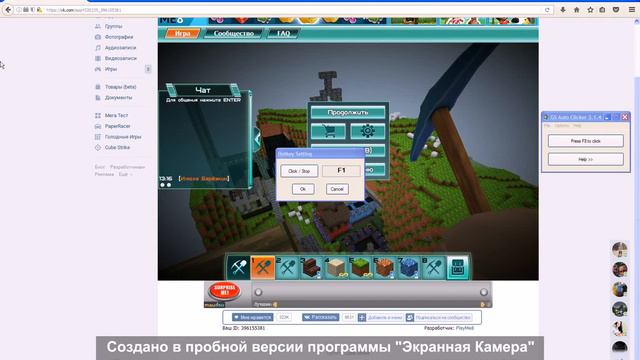The width and height of the screenshot is (640, 360).
Task: Click the left knob on the banner slider
Action: point(258,292)
